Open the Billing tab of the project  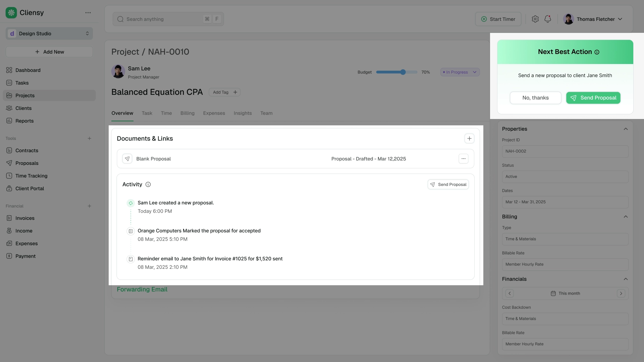tap(187, 113)
